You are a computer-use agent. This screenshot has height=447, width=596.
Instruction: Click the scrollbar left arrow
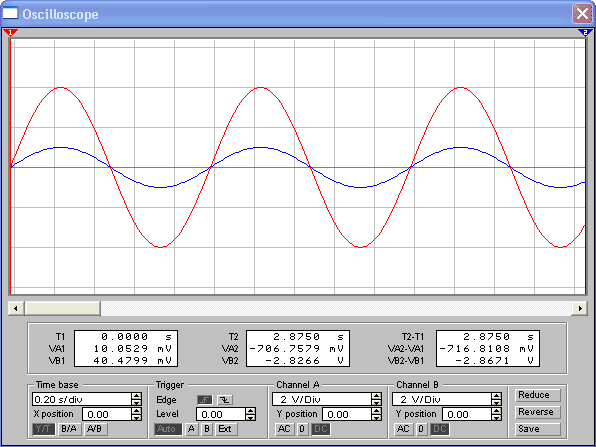tap(16, 308)
